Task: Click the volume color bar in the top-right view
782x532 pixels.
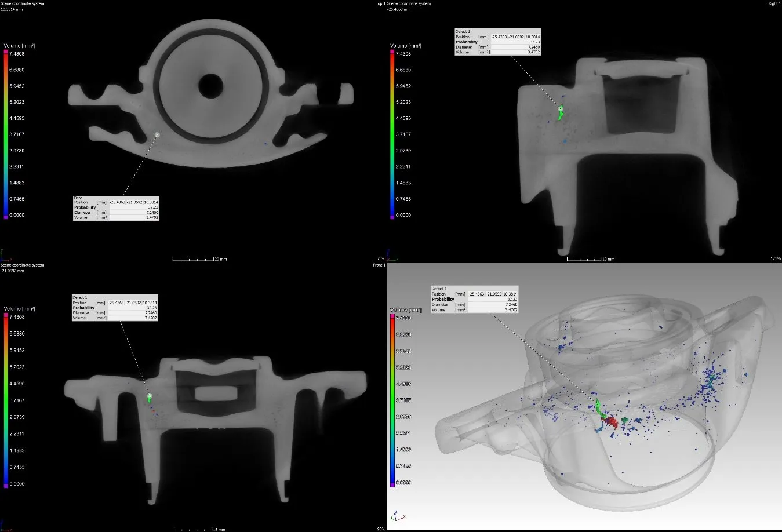Action: [x=392, y=134]
